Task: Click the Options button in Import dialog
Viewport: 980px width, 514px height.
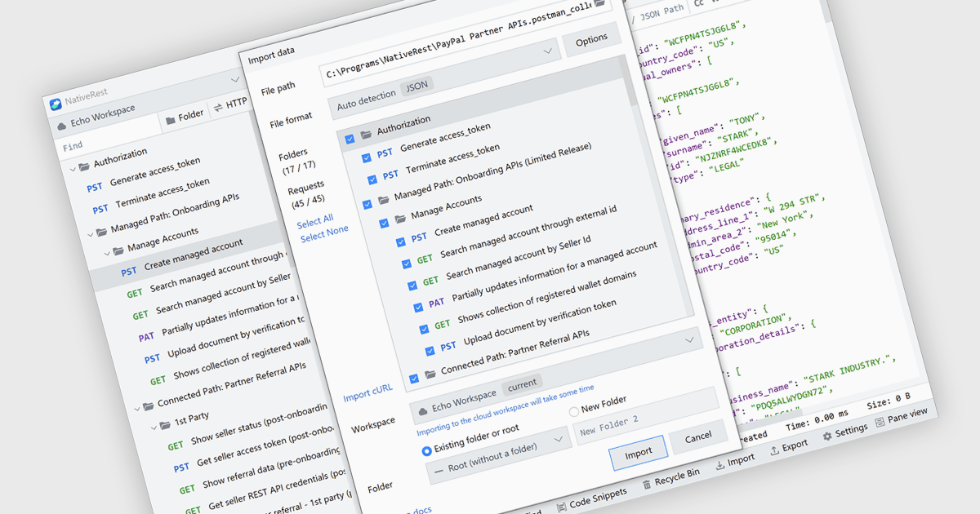Action: click(x=591, y=40)
